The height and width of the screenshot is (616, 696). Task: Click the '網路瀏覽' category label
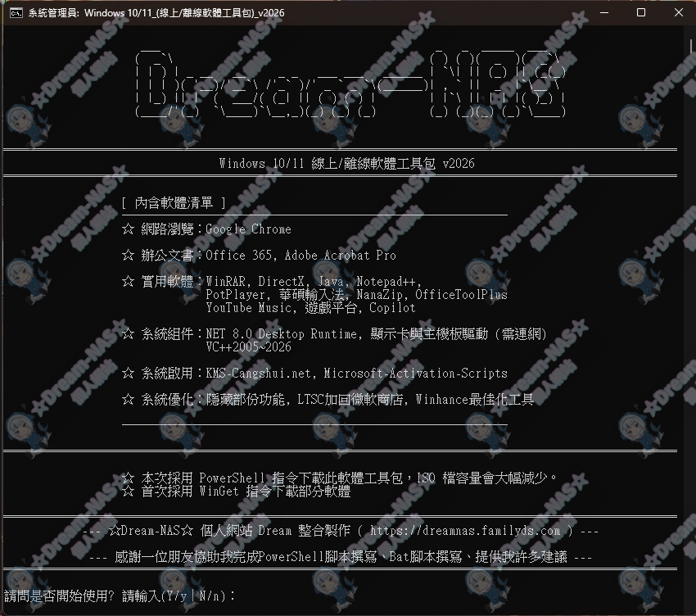click(167, 229)
